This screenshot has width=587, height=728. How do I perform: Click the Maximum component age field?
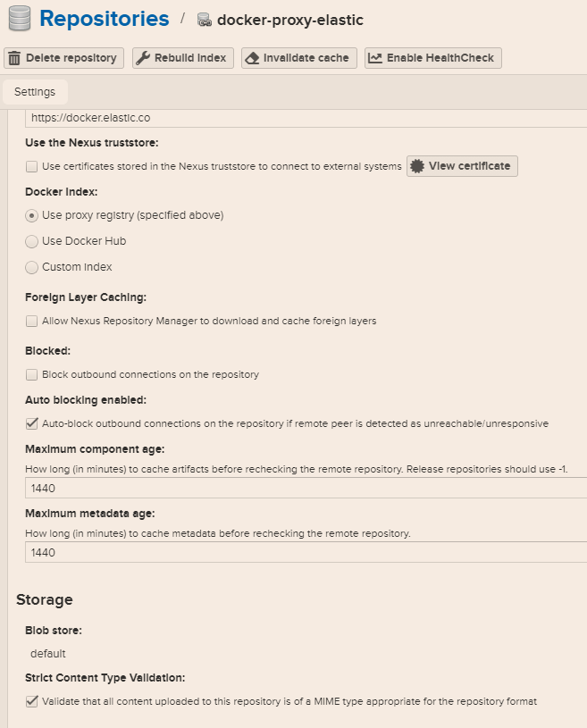coord(304,488)
